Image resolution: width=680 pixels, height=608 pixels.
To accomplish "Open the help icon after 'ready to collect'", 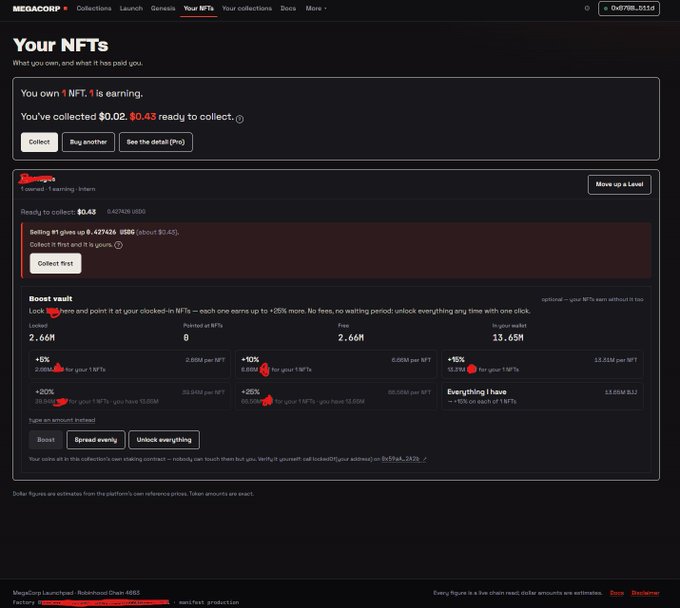I will pyautogui.click(x=239, y=119).
